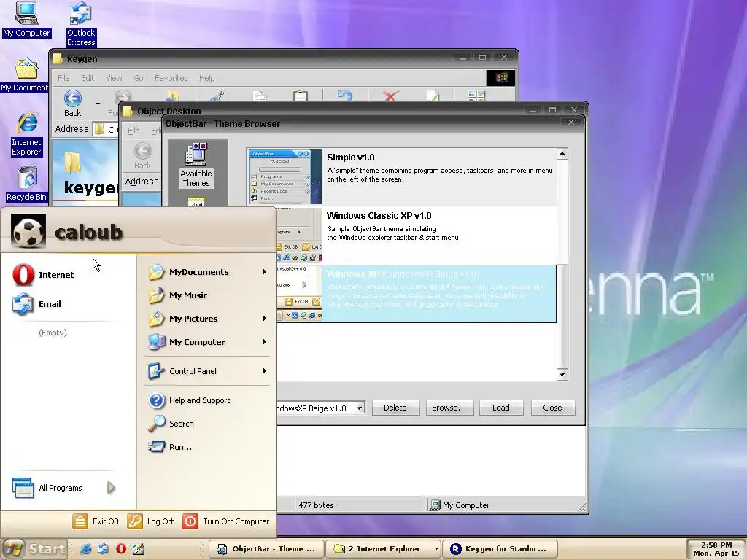The width and height of the screenshot is (747, 560).
Task: Open the WindowsXP Beige v1.0 theme dropdown
Action: 360,408
